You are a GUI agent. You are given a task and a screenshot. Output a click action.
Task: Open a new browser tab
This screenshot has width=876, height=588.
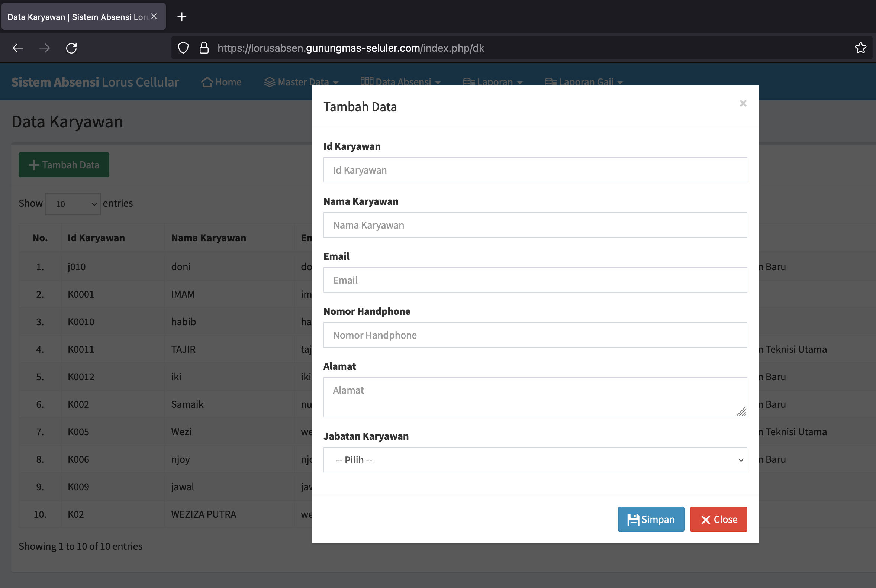pos(182,17)
